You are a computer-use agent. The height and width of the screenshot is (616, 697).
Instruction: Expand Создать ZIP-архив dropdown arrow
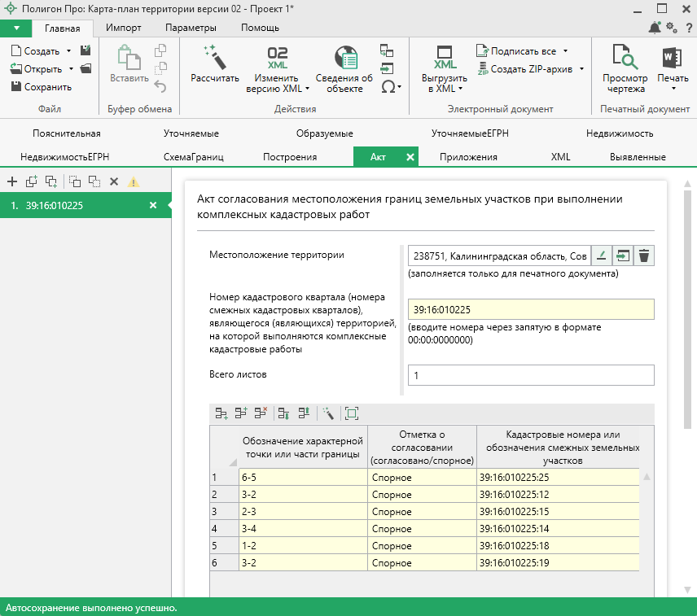(x=581, y=69)
